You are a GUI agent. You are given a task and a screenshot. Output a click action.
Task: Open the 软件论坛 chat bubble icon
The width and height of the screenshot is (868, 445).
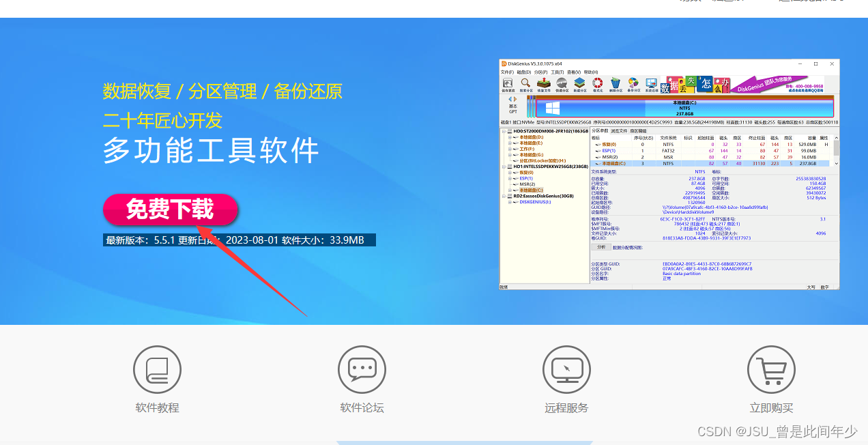[362, 370]
